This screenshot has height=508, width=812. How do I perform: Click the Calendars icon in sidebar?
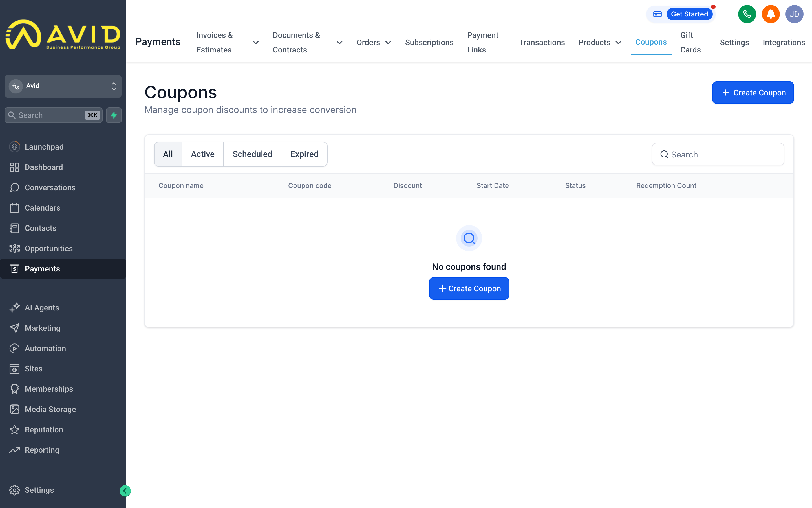click(x=14, y=208)
